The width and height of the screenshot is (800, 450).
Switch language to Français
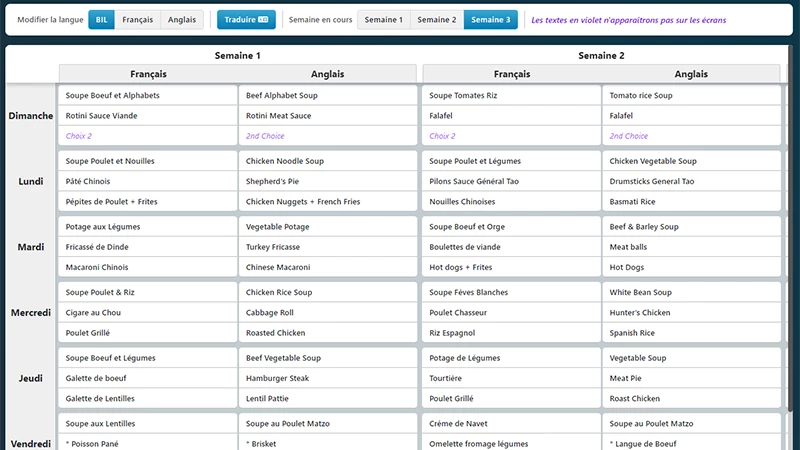click(x=137, y=20)
